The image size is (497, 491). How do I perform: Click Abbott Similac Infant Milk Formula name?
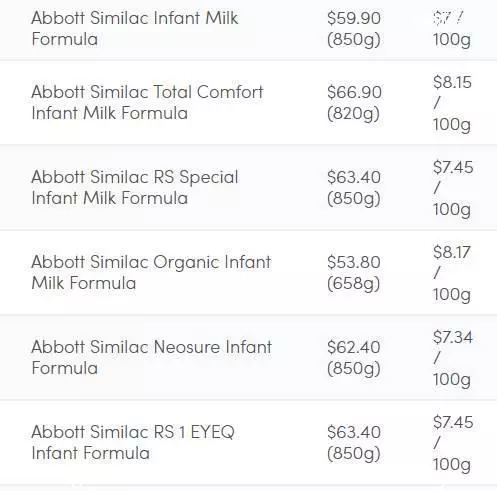coord(135,28)
